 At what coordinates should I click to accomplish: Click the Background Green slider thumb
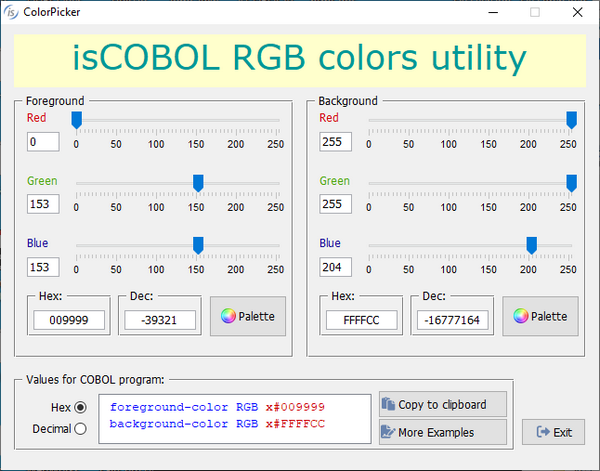[572, 183]
